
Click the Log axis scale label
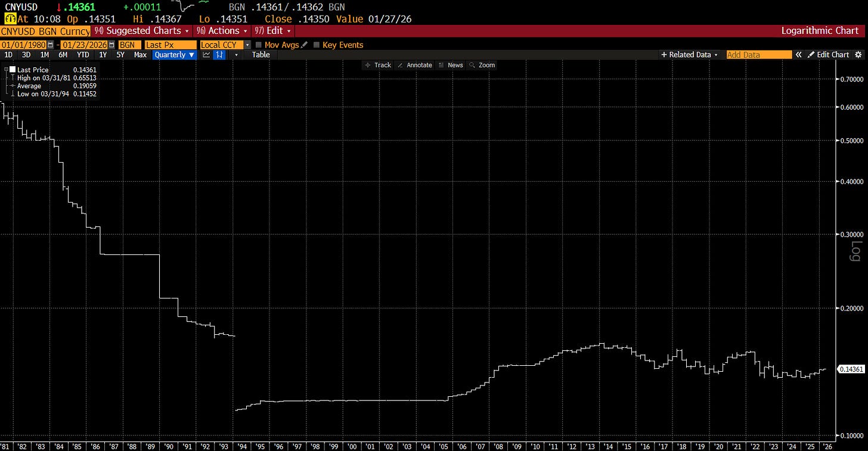point(855,251)
